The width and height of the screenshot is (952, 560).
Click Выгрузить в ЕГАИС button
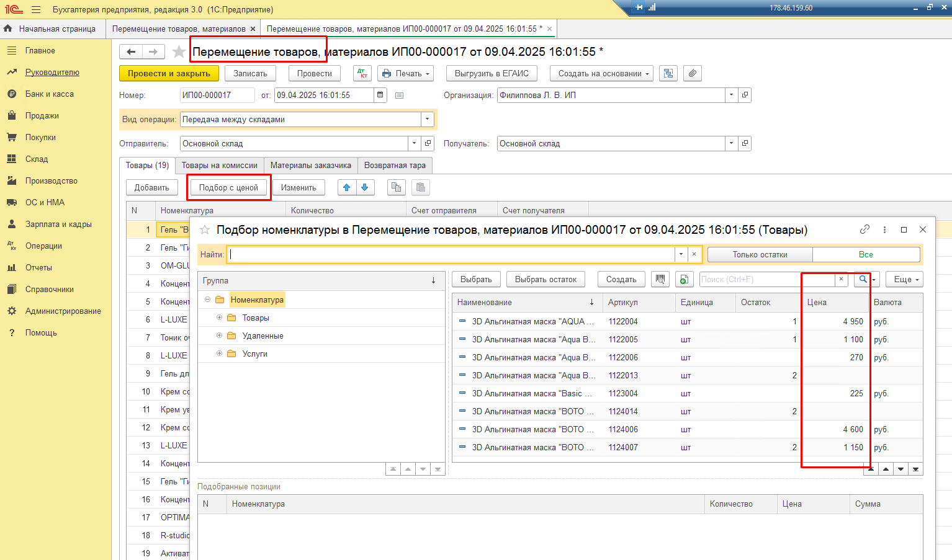pos(492,73)
